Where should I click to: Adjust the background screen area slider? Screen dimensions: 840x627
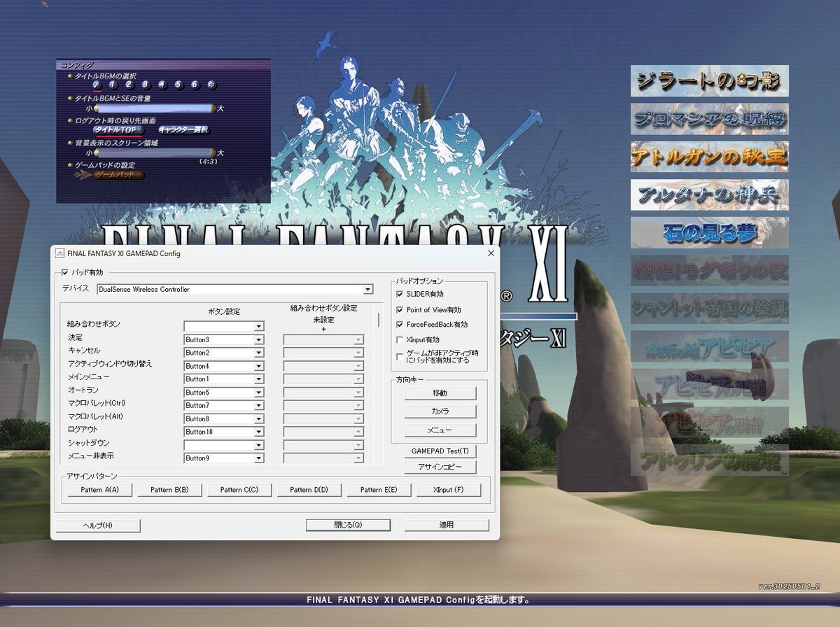point(153,153)
